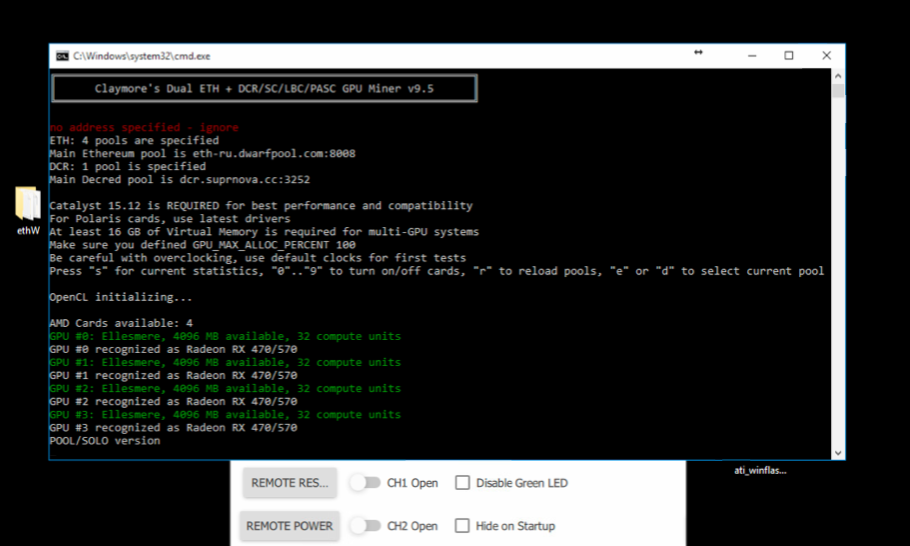The height and width of the screenshot is (546, 910).
Task: Click the scrollbar track below the thumb
Action: click(838, 273)
